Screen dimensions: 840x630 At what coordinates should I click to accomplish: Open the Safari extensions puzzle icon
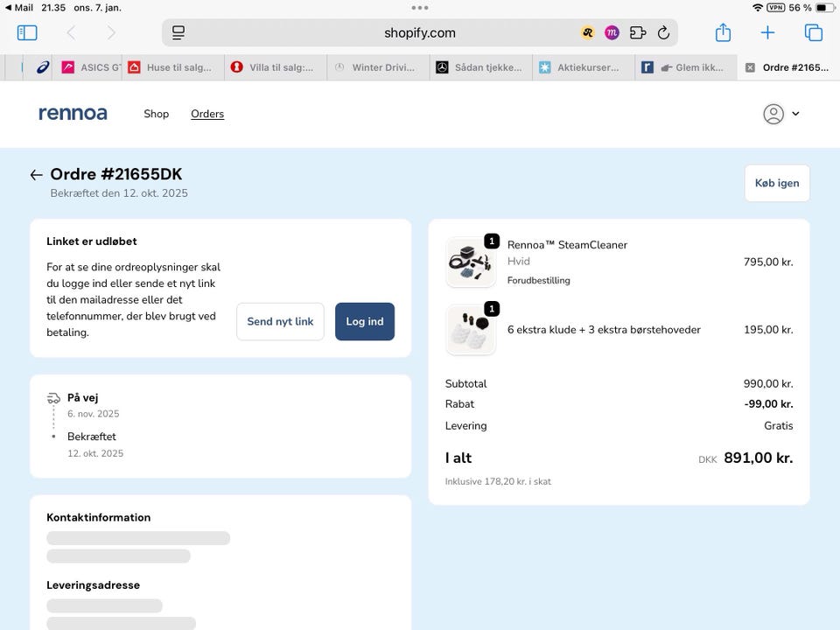pos(638,32)
